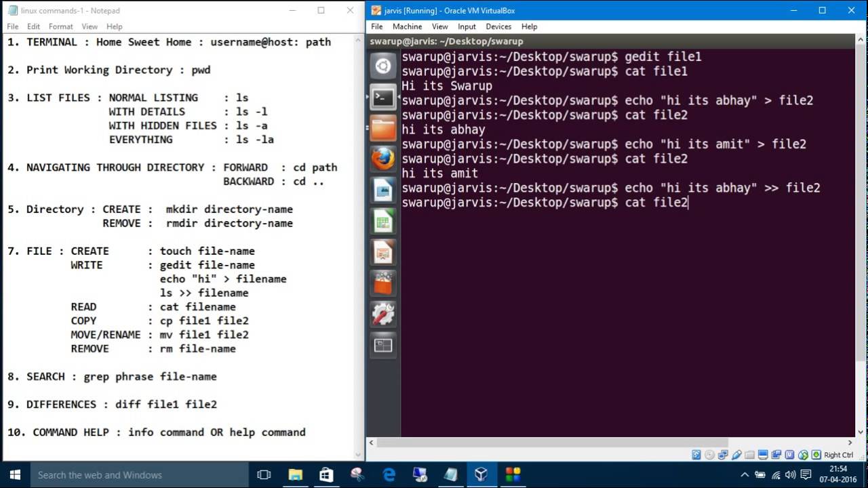Click the last terminal command 'cat file2'
Screen dimensions: 868x488
pyautogui.click(x=656, y=202)
